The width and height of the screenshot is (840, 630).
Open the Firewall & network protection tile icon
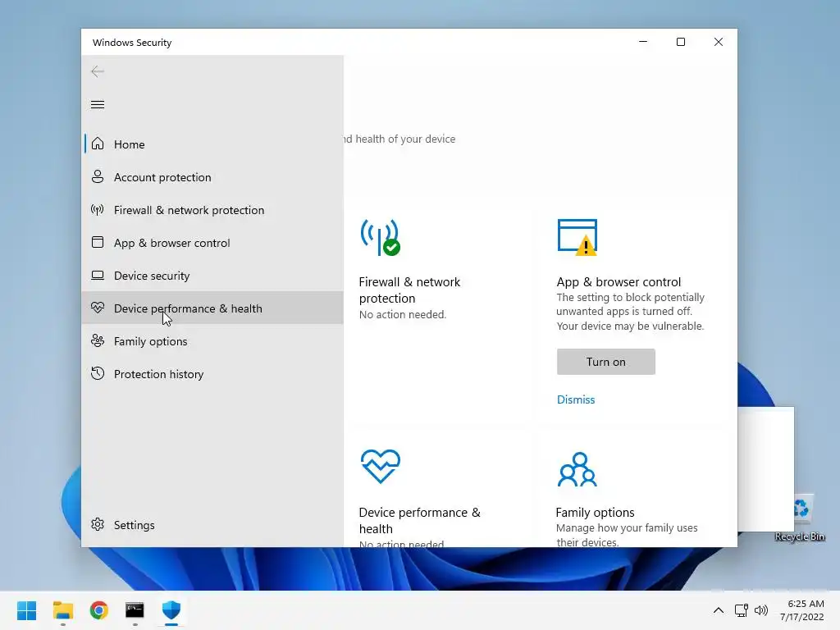pos(381,237)
